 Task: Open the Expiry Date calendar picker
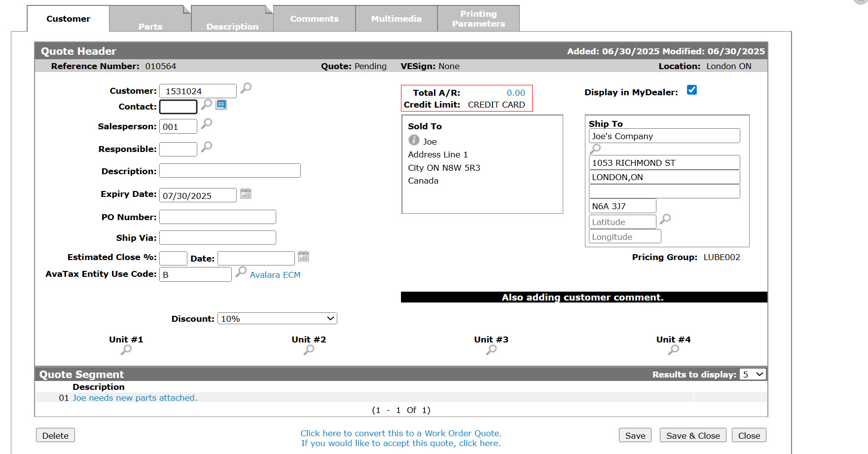pos(246,193)
